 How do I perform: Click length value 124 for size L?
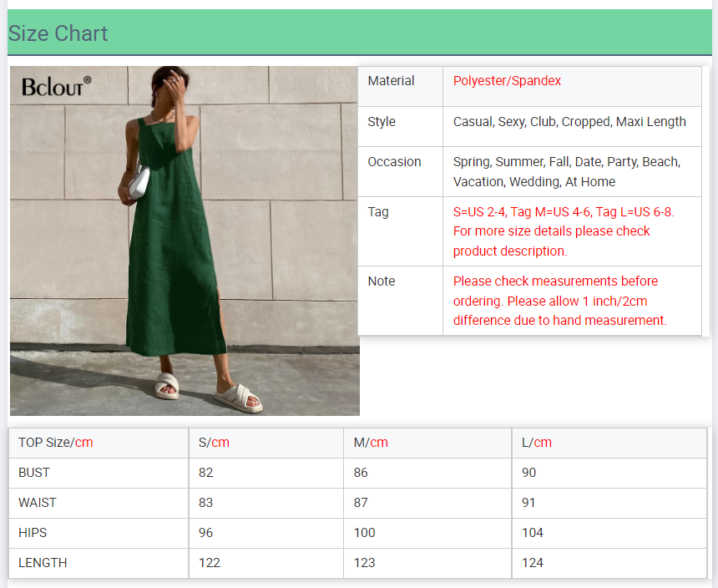click(x=533, y=563)
